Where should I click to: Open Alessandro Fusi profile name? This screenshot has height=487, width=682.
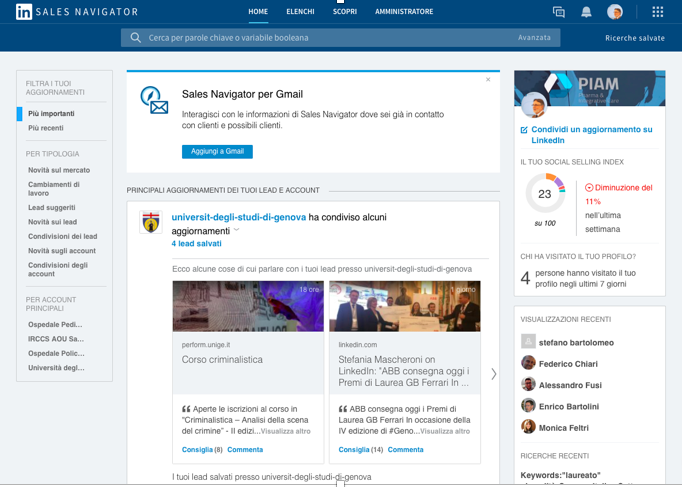(x=570, y=385)
